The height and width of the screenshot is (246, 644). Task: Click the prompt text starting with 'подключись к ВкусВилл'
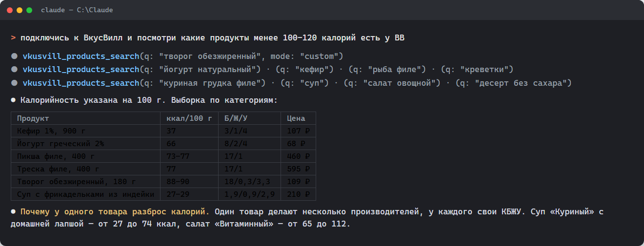213,38
